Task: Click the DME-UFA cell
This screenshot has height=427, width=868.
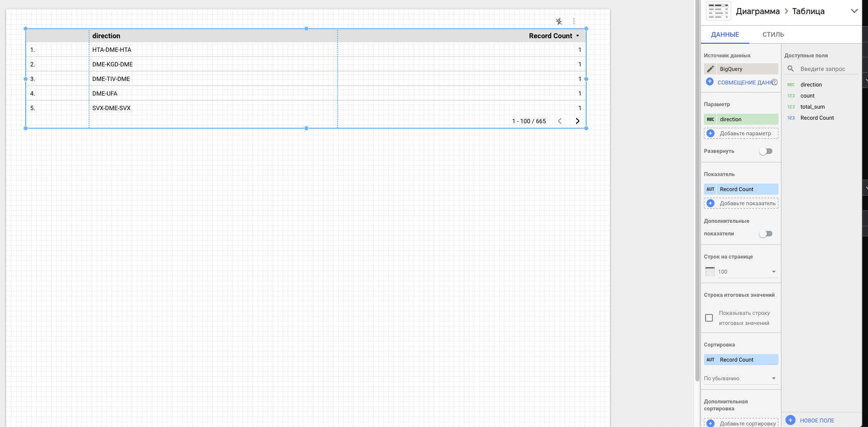Action: [105, 94]
